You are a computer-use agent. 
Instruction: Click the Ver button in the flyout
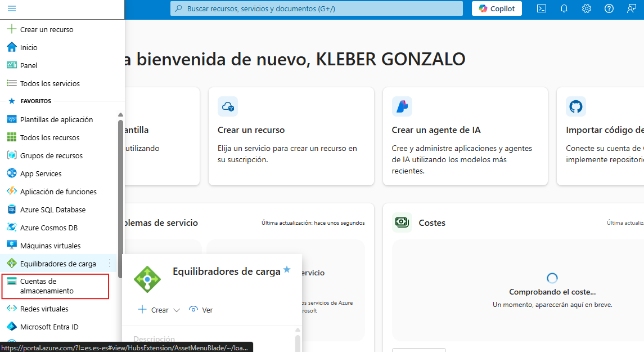click(x=201, y=310)
